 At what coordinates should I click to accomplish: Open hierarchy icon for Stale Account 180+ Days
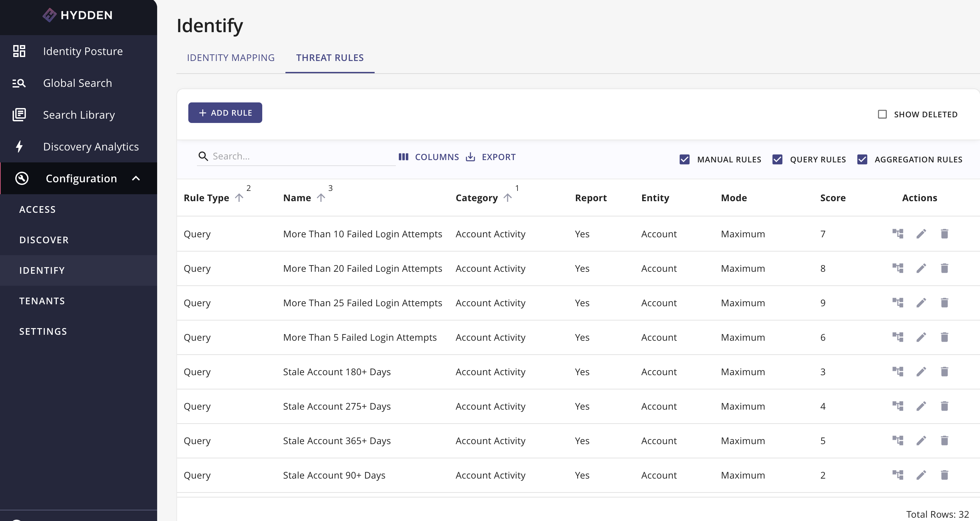898,372
